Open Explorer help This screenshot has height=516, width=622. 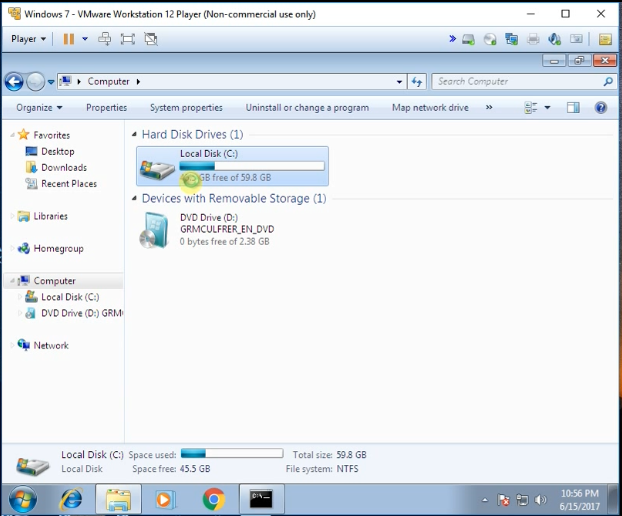[601, 107]
